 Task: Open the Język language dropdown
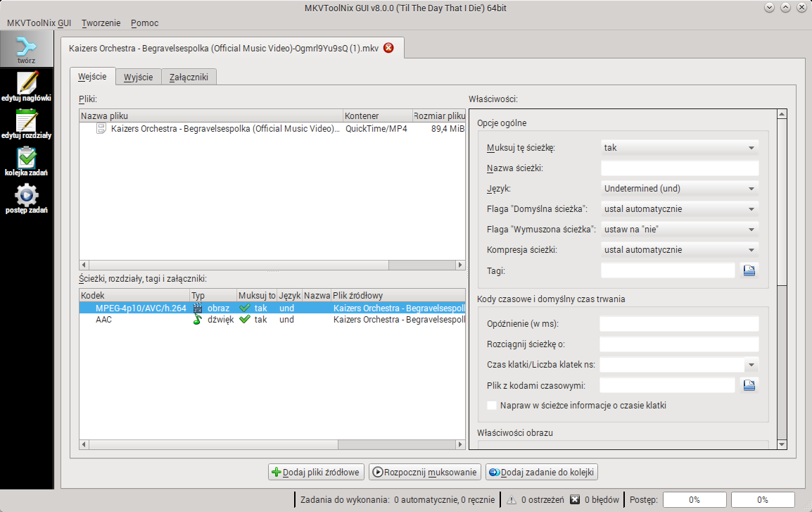[680, 189]
